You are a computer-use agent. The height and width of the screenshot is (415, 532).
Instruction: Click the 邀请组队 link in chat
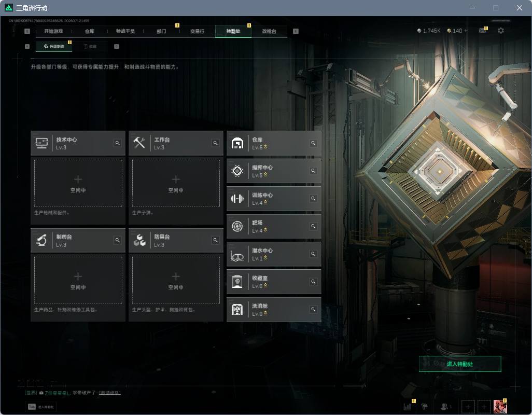click(109, 393)
